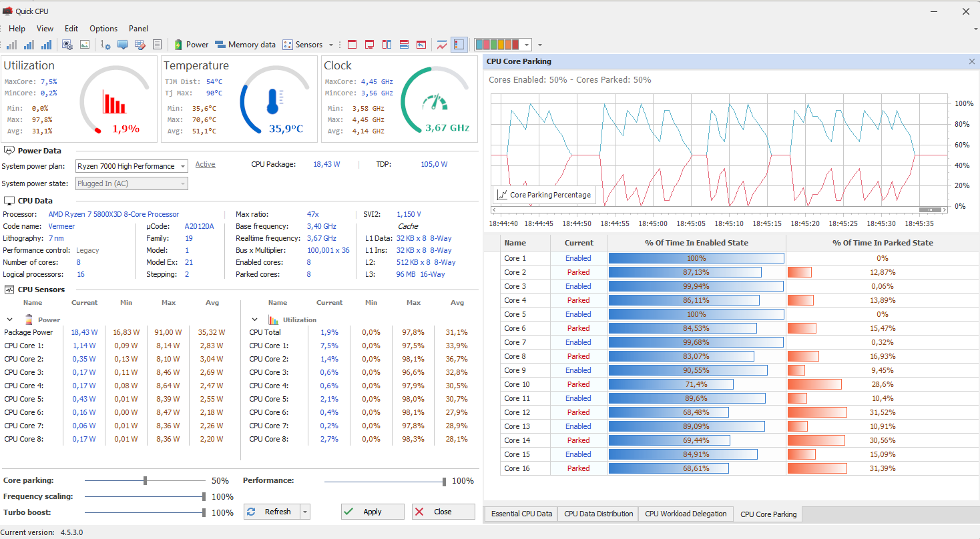Viewport: 980px width, 539px height.
Task: Click the Power battery icon in toolbar
Action: coord(178,45)
